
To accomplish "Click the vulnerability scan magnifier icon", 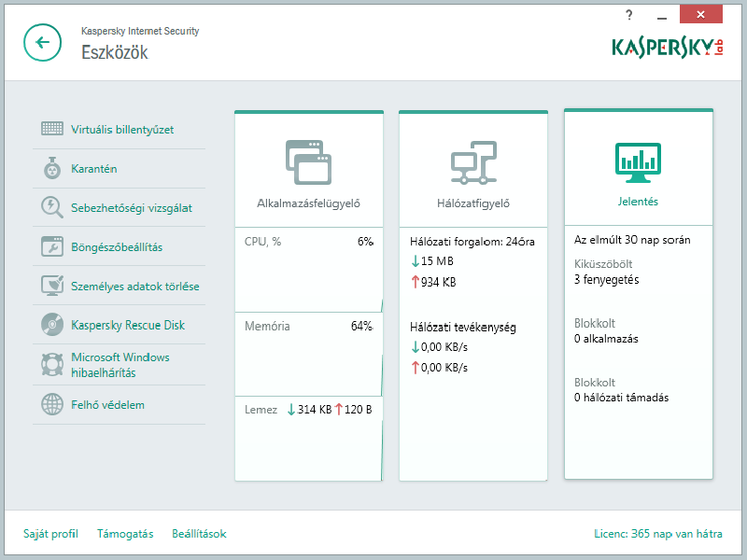I will (52, 207).
